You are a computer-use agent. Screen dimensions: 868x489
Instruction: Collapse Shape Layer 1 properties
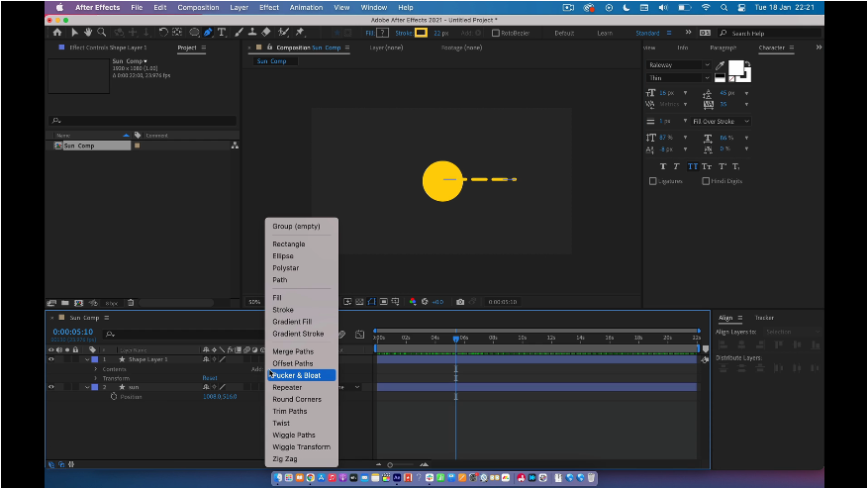coord(87,359)
